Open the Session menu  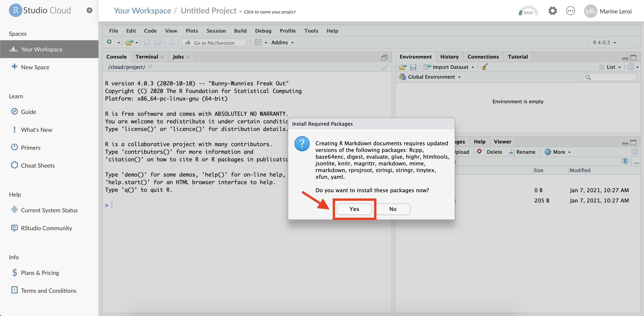216,31
